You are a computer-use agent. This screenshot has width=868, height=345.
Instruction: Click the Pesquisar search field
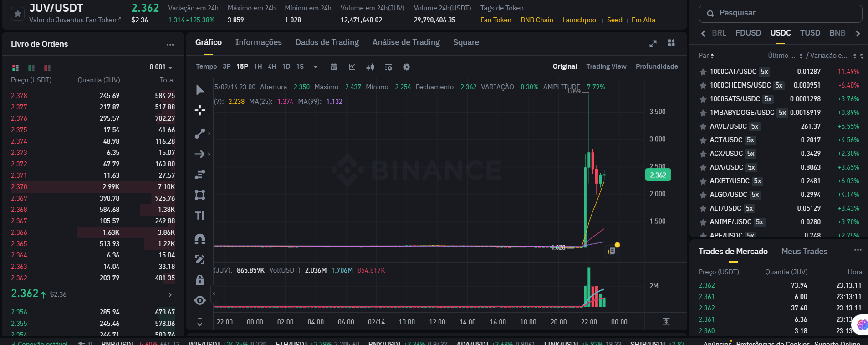(780, 13)
